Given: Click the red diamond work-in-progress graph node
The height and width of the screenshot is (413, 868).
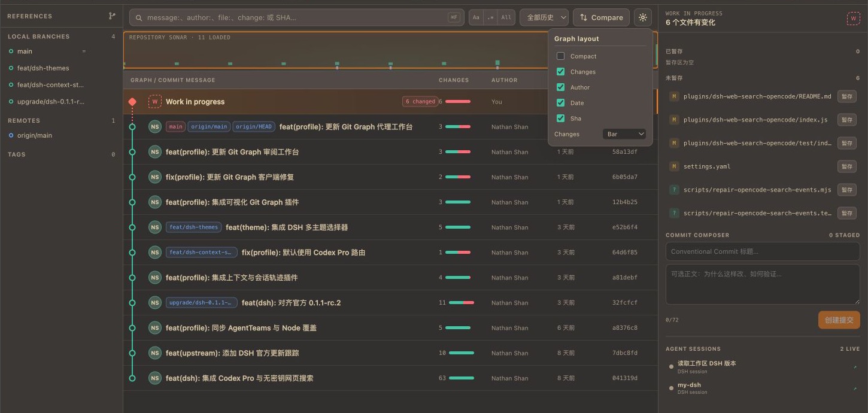Looking at the screenshot, I should tap(132, 102).
